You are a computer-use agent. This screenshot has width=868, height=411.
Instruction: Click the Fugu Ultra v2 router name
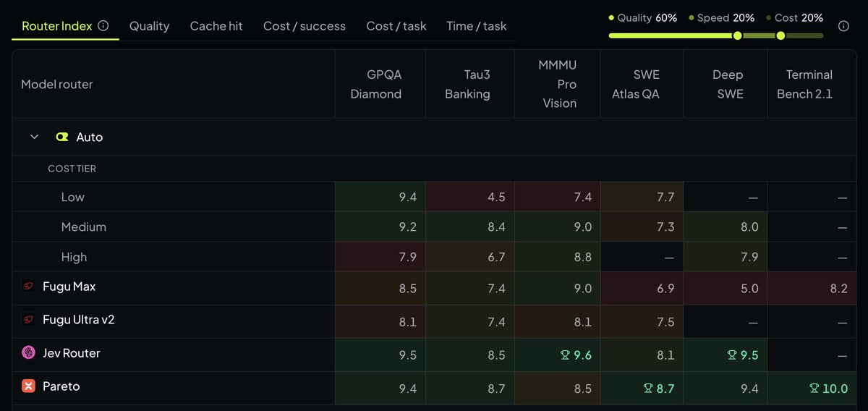click(79, 320)
